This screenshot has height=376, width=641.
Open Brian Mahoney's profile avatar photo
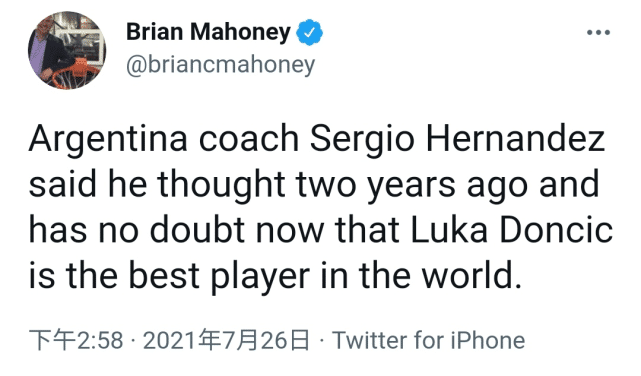click(67, 50)
